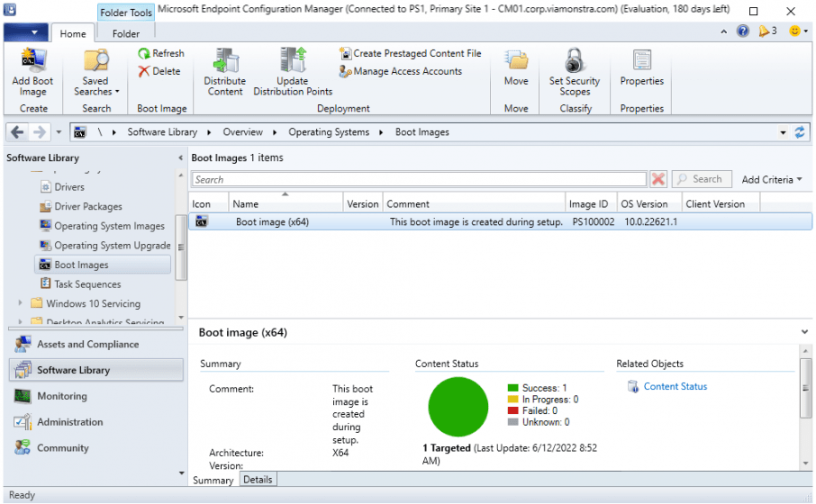Open the Content Status link

(675, 387)
